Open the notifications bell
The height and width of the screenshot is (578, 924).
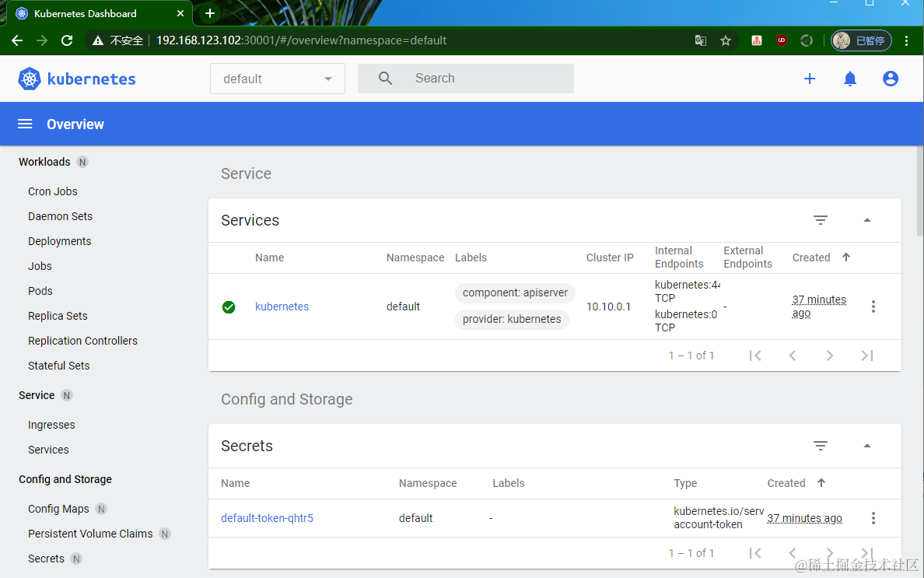click(x=850, y=79)
